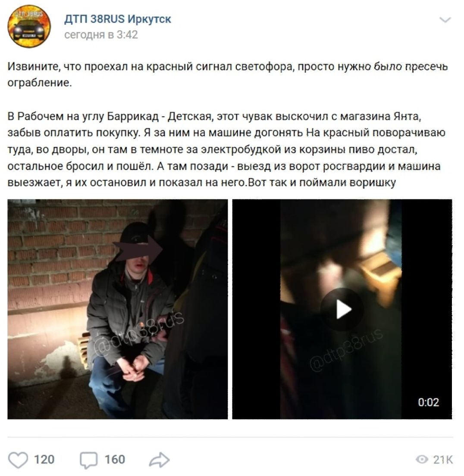Click the views eye icon
Image resolution: width=464 pixels, height=476 pixels.
(422, 459)
